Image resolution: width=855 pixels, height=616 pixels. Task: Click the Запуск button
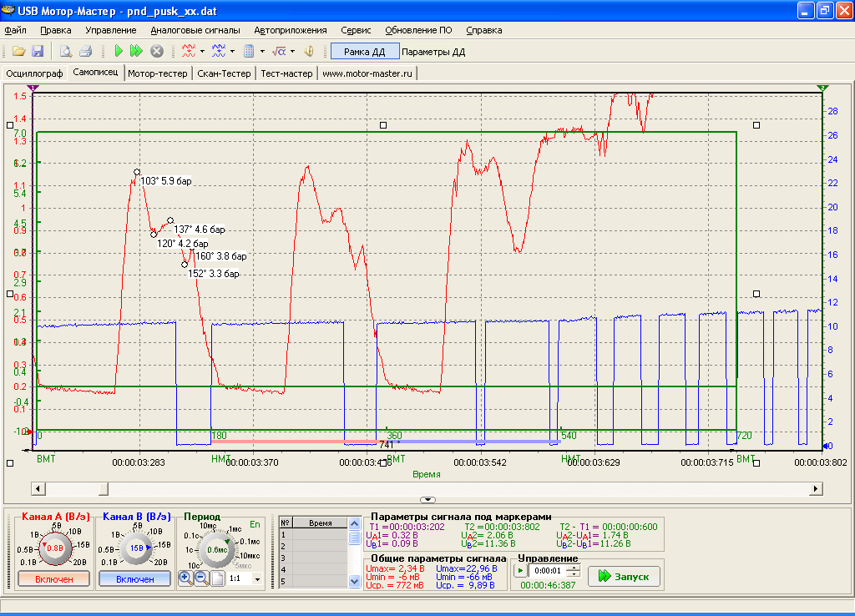pos(624,576)
